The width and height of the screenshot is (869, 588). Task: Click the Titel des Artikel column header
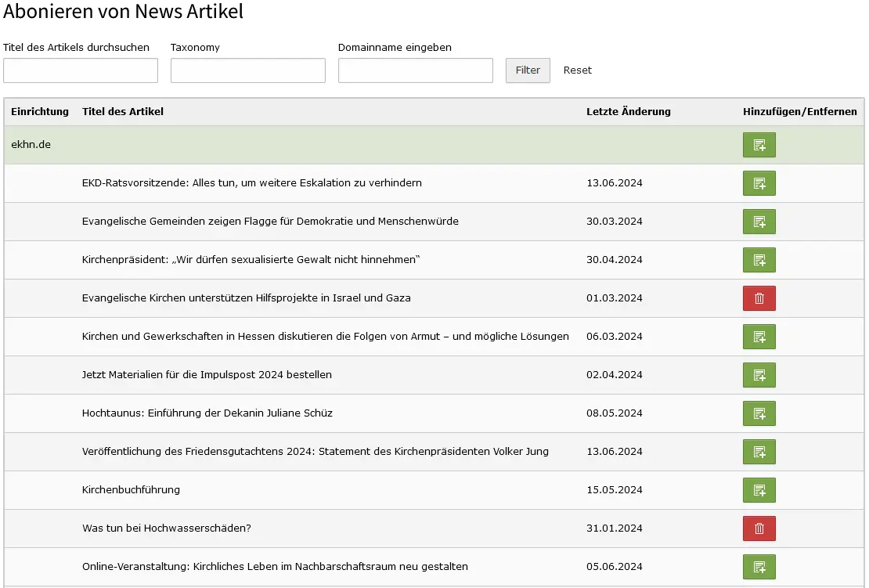[122, 111]
